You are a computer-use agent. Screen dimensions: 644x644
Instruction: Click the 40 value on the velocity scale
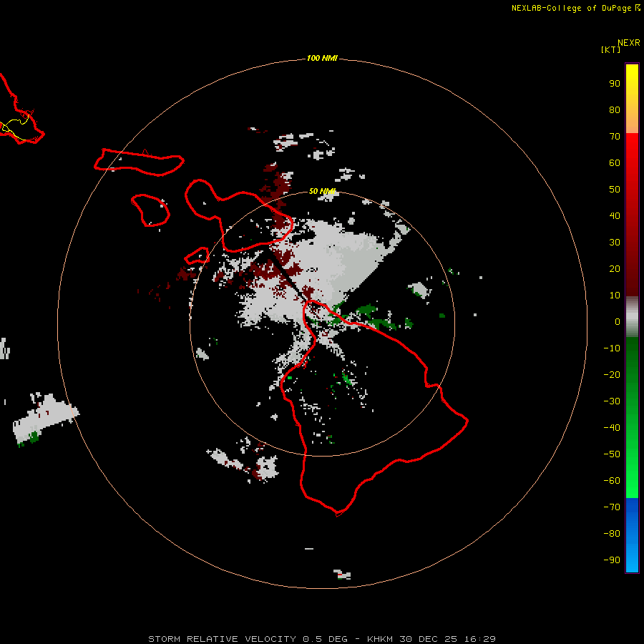[x=615, y=216]
